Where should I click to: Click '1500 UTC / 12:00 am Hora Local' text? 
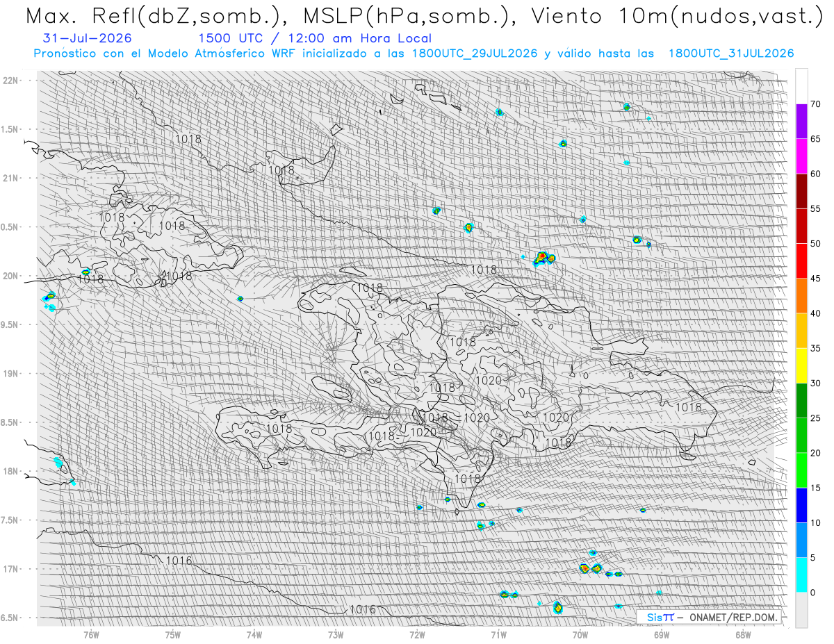pyautogui.click(x=315, y=38)
